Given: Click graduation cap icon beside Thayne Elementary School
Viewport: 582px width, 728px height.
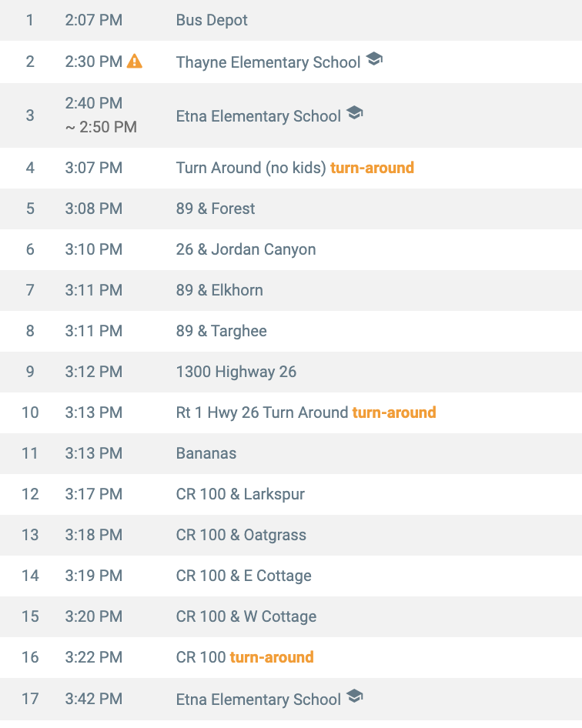Looking at the screenshot, I should coord(374,59).
